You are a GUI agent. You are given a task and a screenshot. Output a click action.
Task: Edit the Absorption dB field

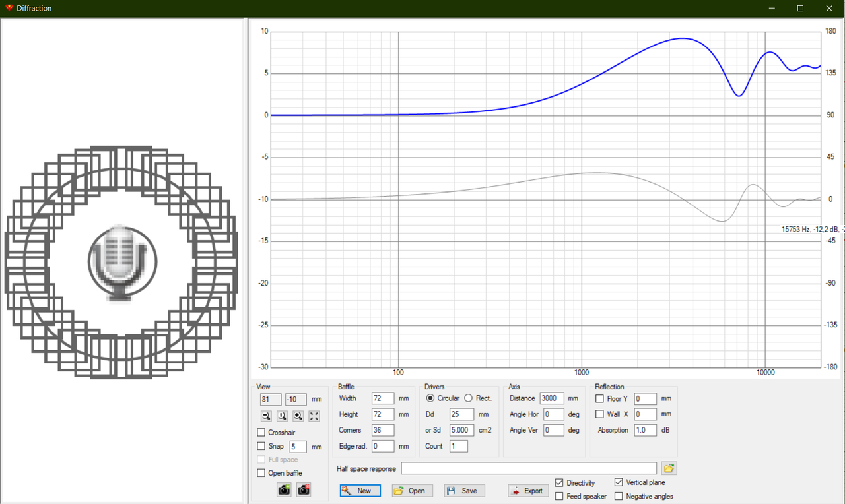[645, 430]
